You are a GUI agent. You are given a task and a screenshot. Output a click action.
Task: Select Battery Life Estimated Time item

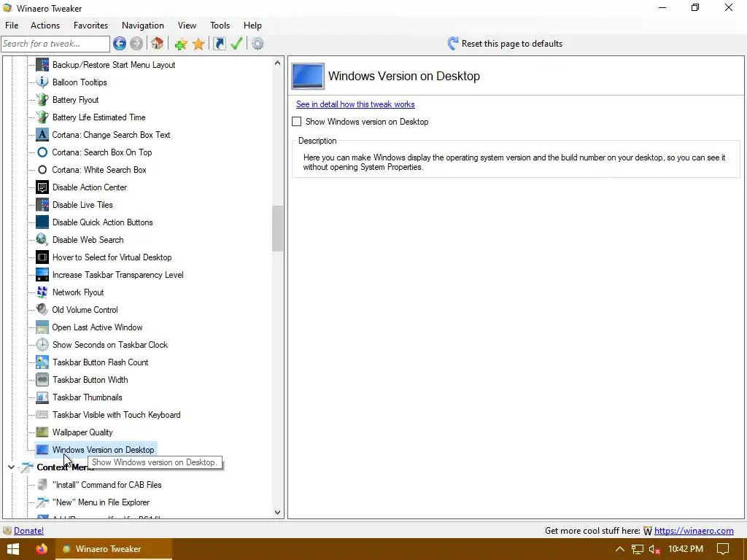click(99, 117)
